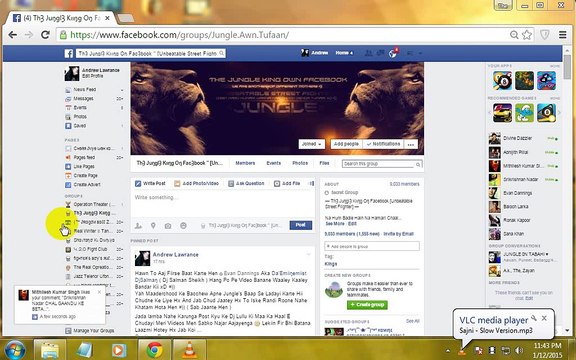Open the group Events tab

274,163
